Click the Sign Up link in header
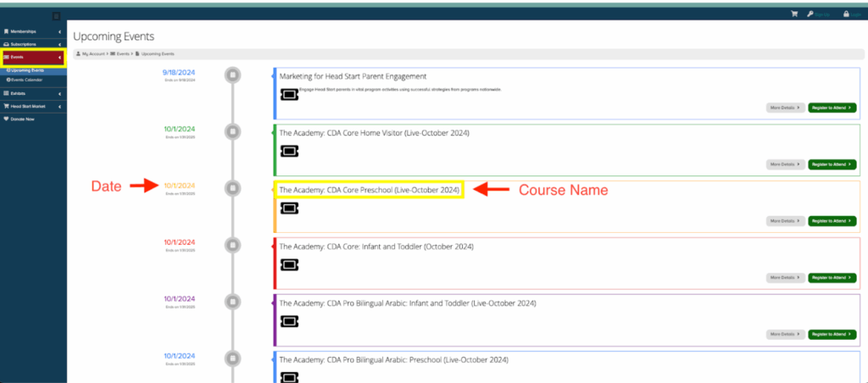 (x=817, y=14)
